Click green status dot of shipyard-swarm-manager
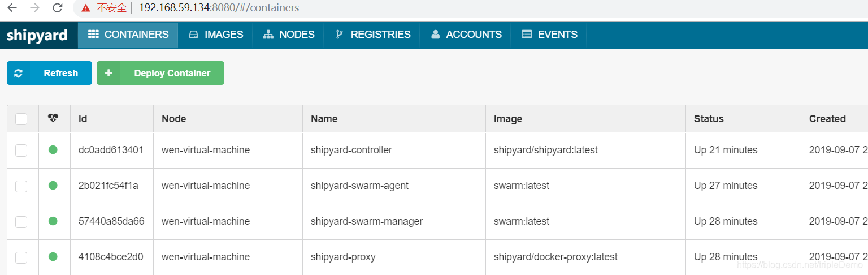Screen dimensions: 868x275 53,221
